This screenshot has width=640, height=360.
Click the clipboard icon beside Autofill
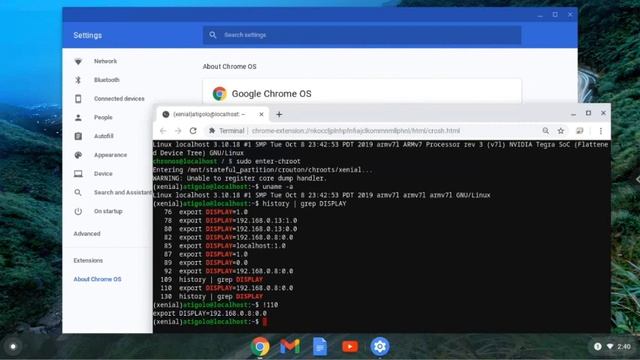pos(78,136)
